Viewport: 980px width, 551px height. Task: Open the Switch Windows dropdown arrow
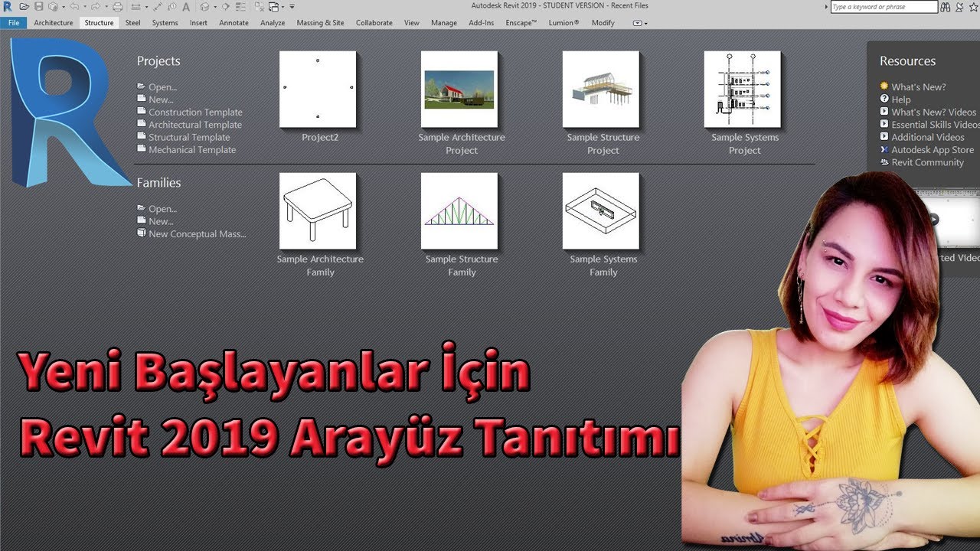tap(283, 6)
